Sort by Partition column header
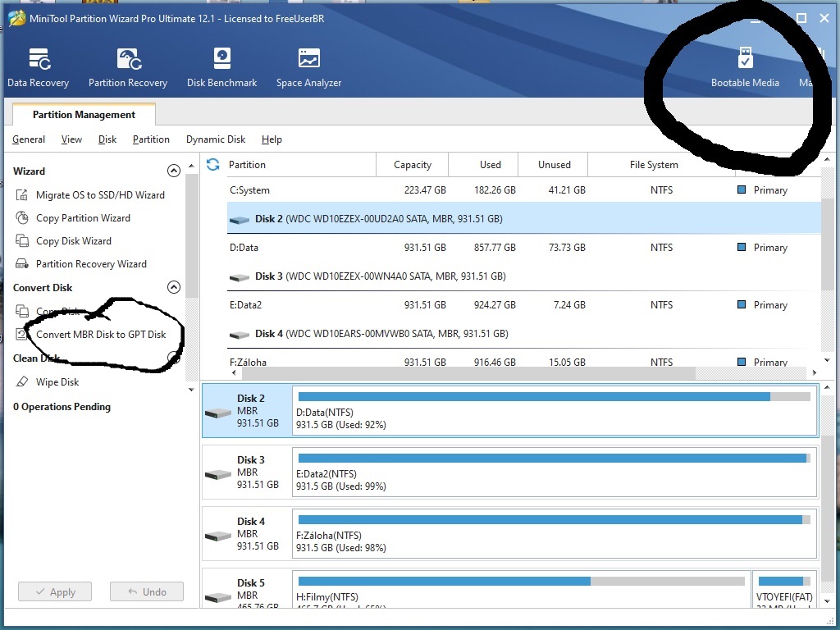840x630 pixels. 301,164
